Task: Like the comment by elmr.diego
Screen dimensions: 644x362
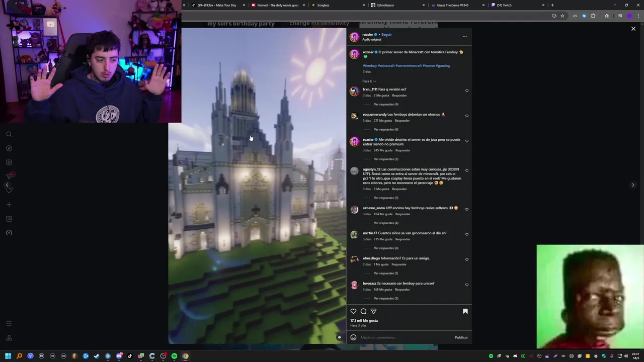Action: [467, 260]
